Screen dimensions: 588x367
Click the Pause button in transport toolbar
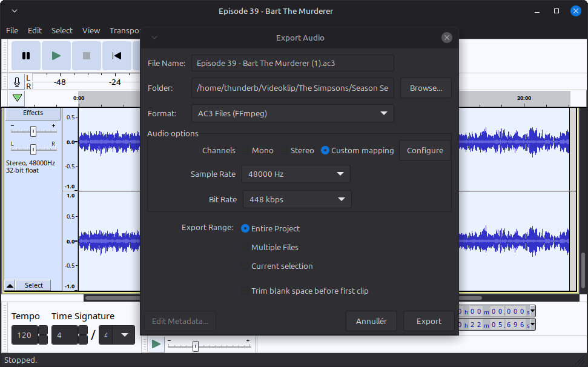(x=26, y=56)
